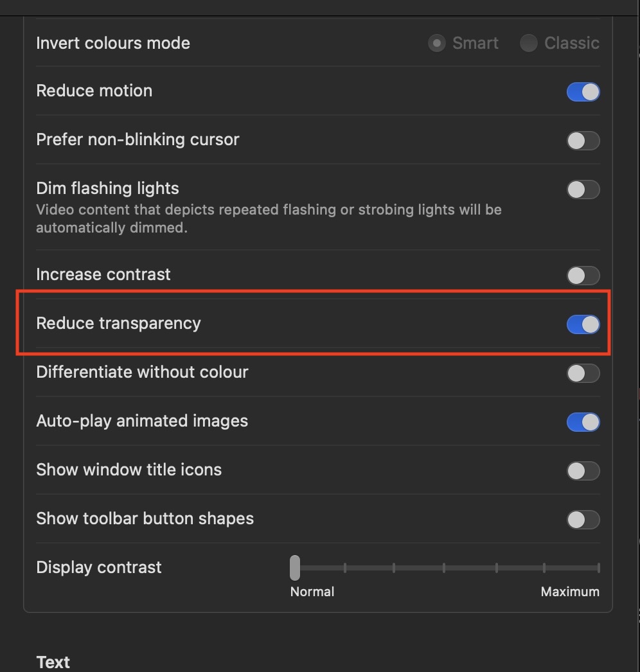Viewport: 640px width, 672px height.
Task: Turn on Show window title icons
Action: pos(583,471)
